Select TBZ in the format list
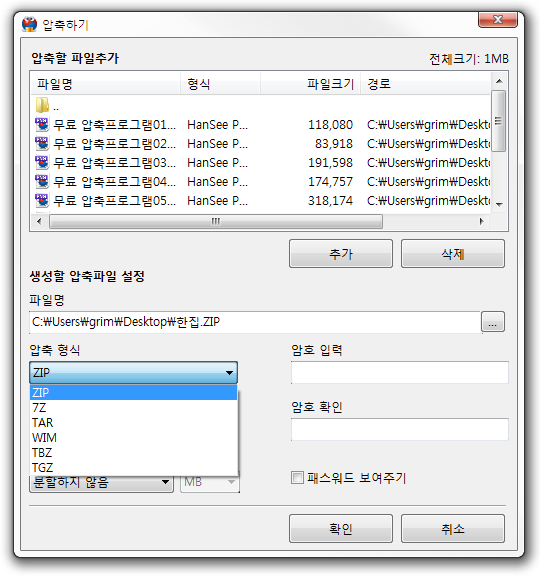The height and width of the screenshot is (582, 540). (x=133, y=453)
